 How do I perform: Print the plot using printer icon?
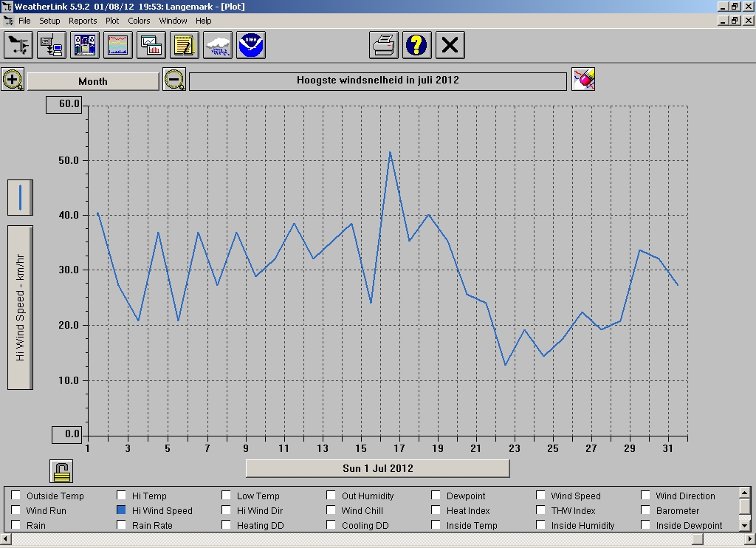(x=384, y=45)
